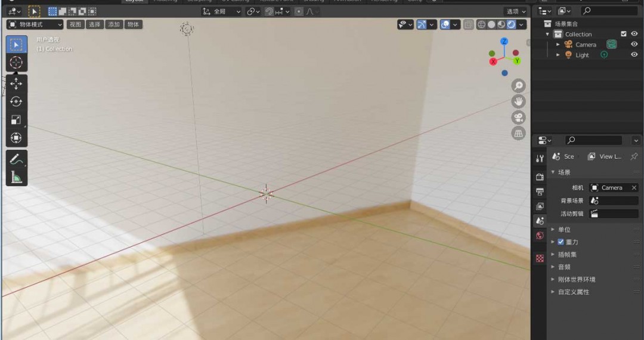The width and height of the screenshot is (644, 340).
Task: Switch to orthographic/perspective grid view icon
Action: click(518, 133)
